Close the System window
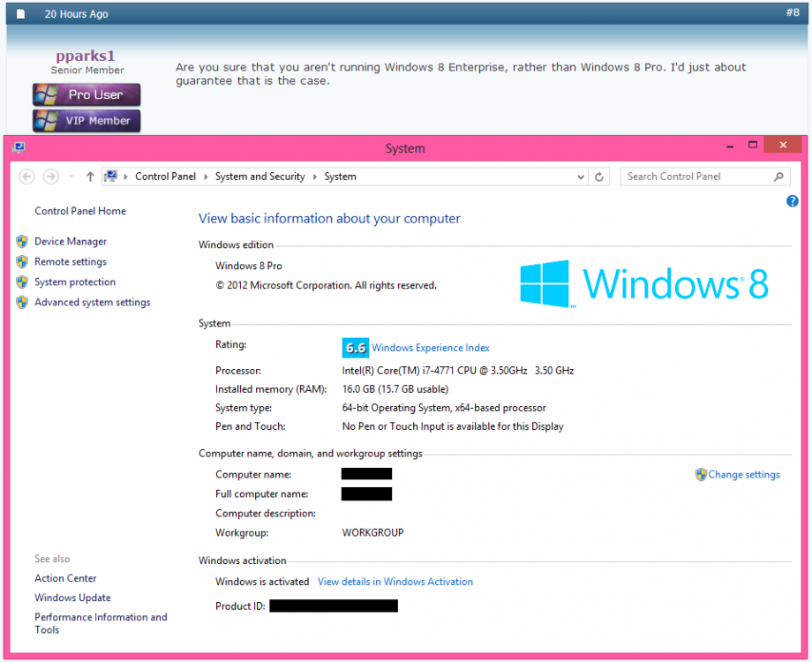812x662 pixels. pyautogui.click(x=783, y=145)
